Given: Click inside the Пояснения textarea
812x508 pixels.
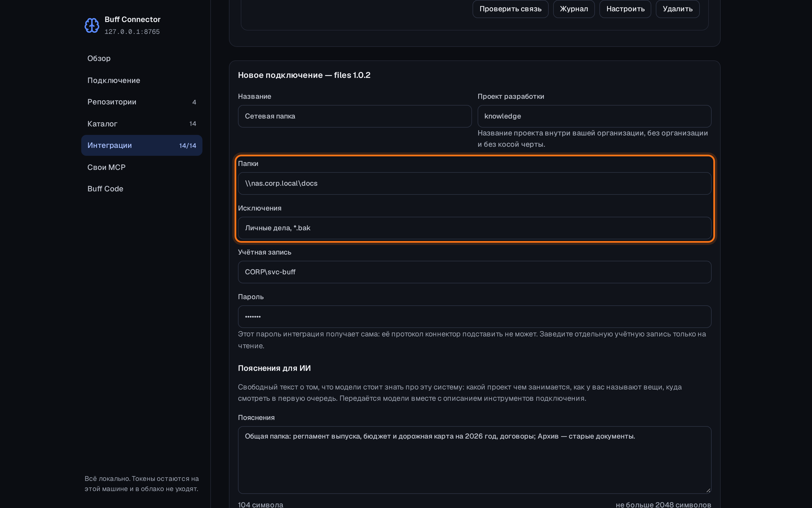Looking at the screenshot, I should pos(475,460).
